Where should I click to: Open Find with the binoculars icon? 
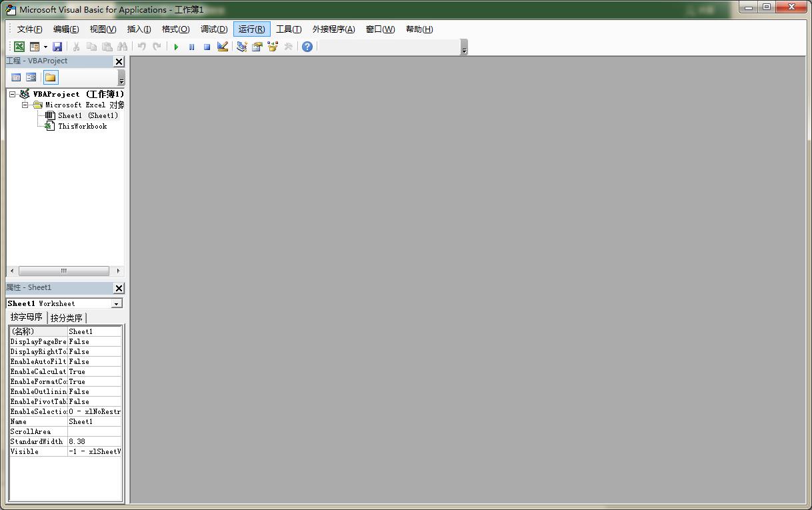pyautogui.click(x=122, y=47)
